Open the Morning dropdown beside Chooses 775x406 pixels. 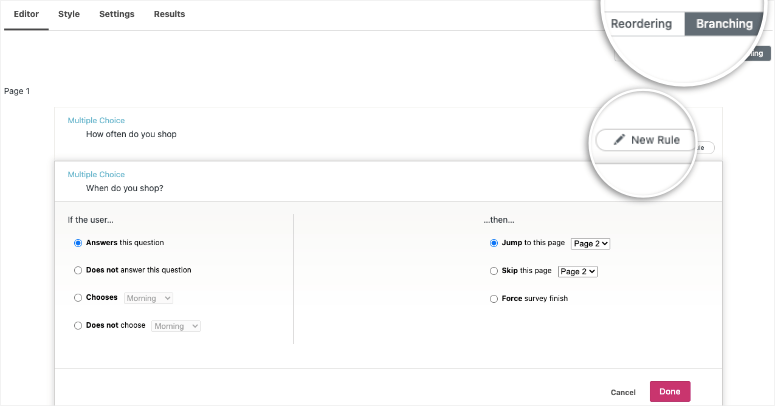point(148,298)
